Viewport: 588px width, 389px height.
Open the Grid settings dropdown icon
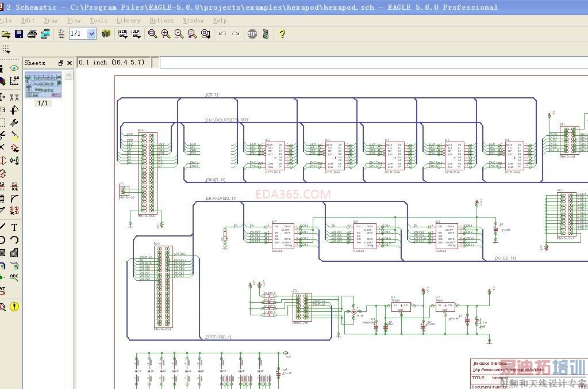6,48
